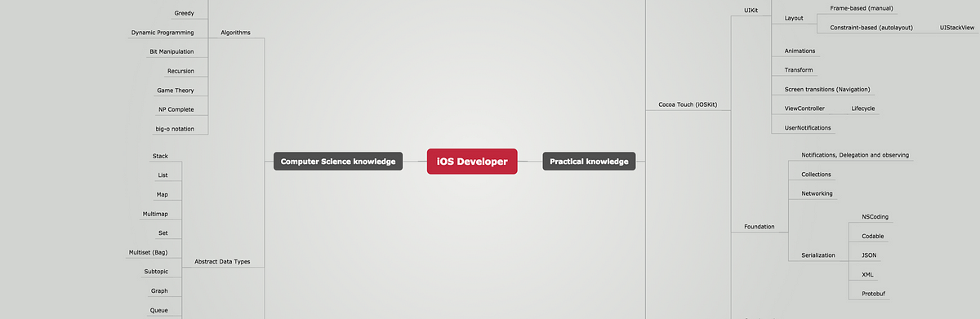Select the List node
The height and width of the screenshot is (319, 980).
163,175
